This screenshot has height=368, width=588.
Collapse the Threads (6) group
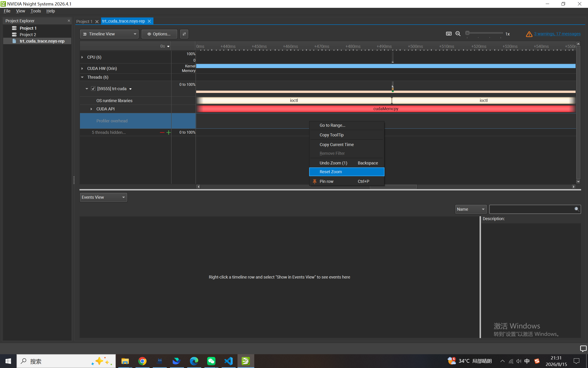click(82, 77)
